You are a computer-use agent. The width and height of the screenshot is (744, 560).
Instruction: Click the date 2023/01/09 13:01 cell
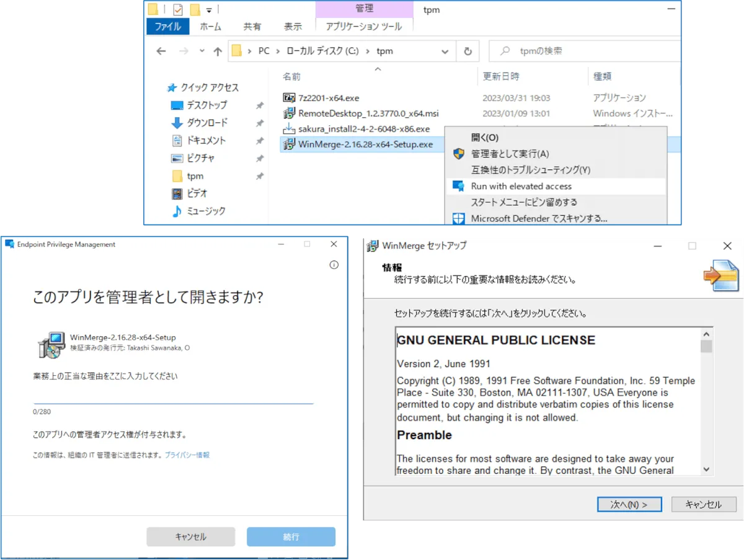pyautogui.click(x=516, y=113)
